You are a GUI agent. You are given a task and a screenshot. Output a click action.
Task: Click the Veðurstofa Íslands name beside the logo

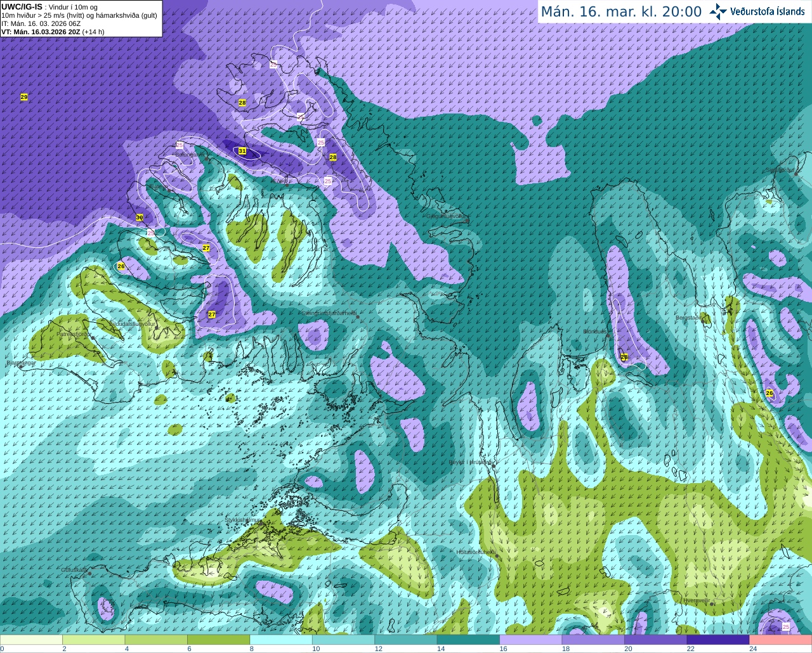point(768,11)
